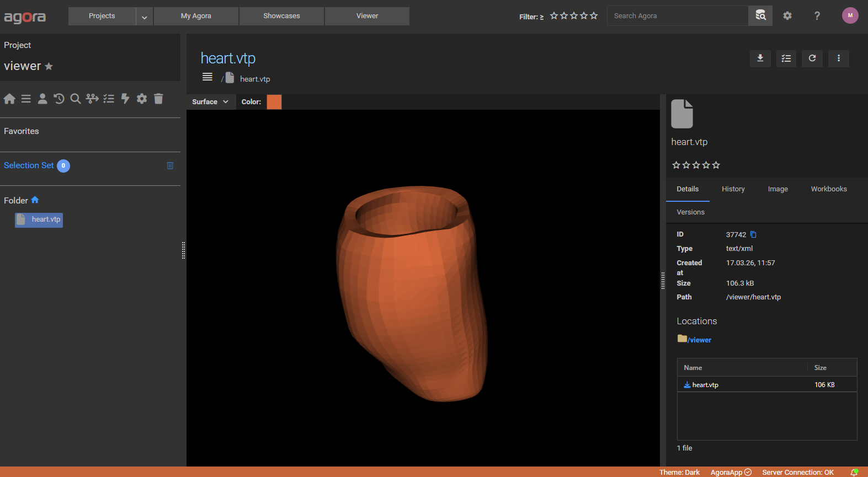Open the Showcases page
This screenshot has width=868, height=477.
point(281,16)
